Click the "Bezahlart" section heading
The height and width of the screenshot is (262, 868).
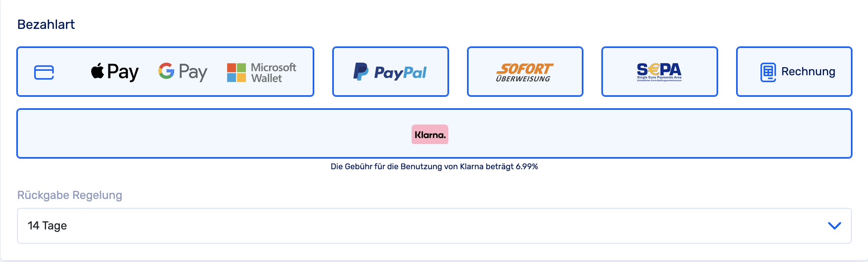[x=46, y=24]
